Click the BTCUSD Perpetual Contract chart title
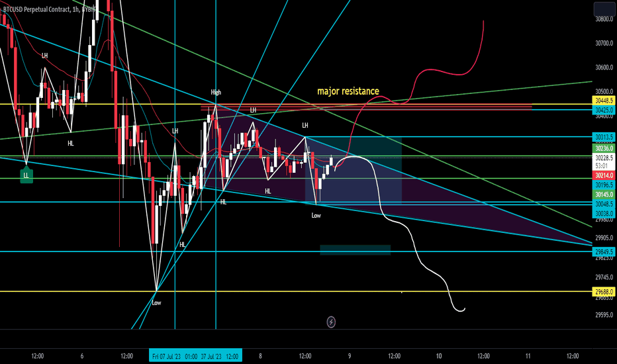The image size is (617, 364). click(48, 9)
